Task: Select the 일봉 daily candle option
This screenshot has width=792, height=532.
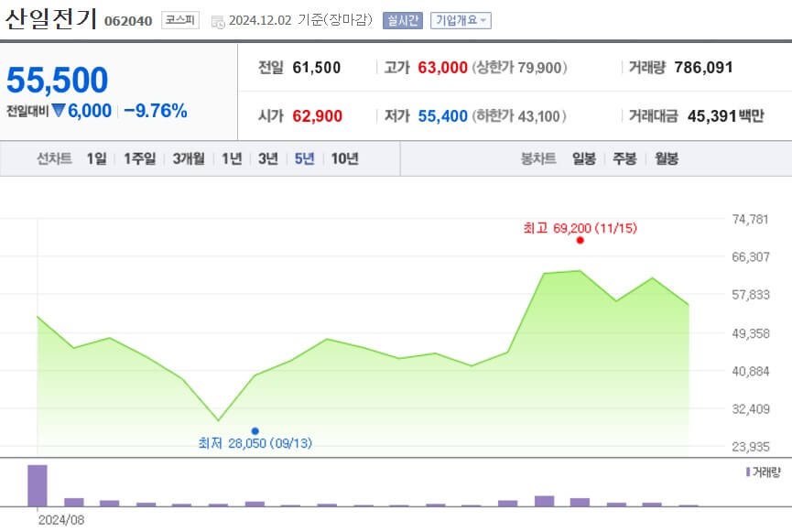Action: pos(583,157)
